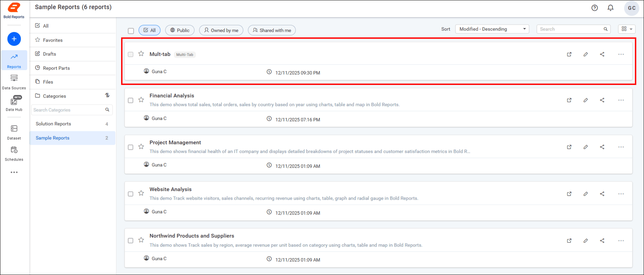
Task: Expand the view layout switcher dropdown
Action: 626,29
